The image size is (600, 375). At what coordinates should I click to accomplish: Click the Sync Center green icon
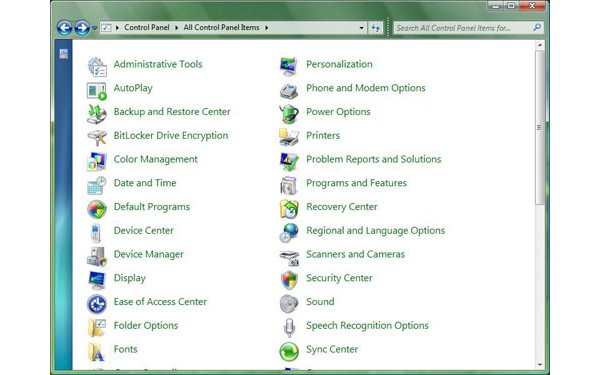(289, 352)
